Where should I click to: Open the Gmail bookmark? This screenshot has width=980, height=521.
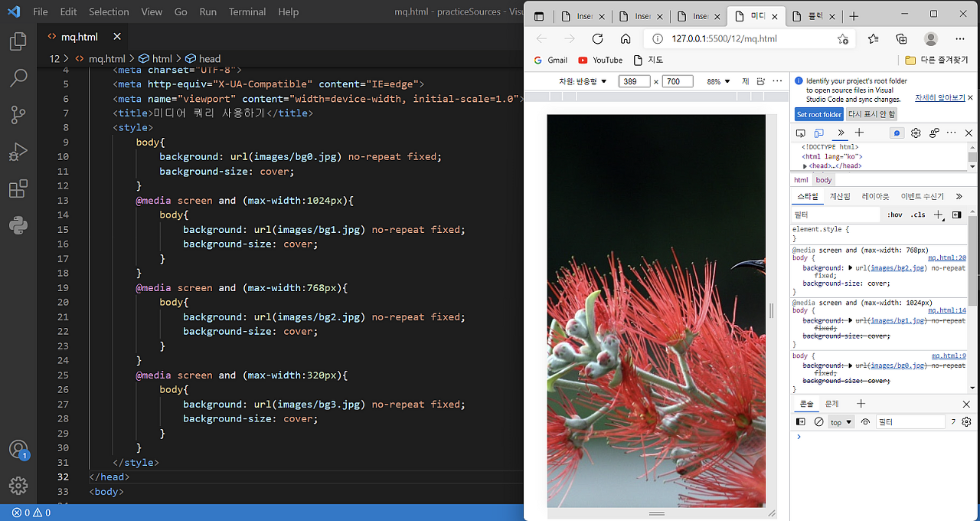pos(550,60)
